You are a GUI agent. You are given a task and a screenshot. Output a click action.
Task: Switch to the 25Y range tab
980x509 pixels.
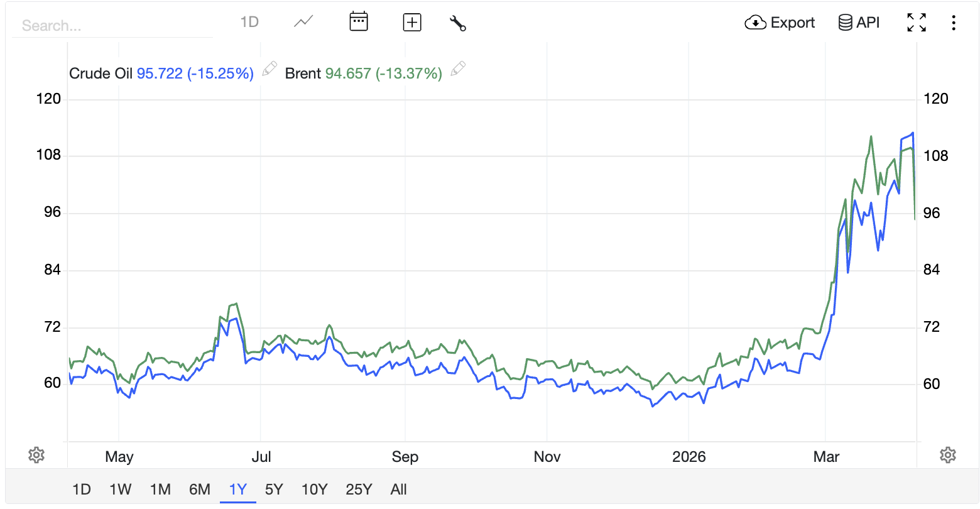pyautogui.click(x=358, y=489)
